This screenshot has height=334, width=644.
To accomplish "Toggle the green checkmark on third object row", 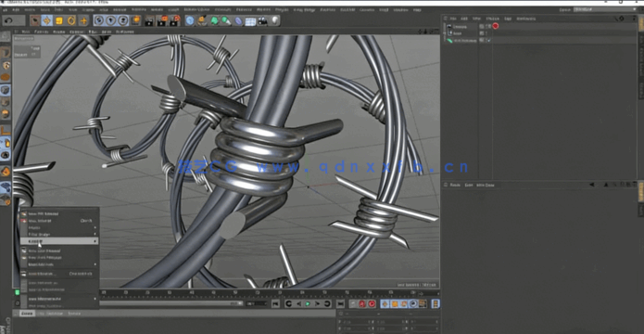I will coord(488,40).
